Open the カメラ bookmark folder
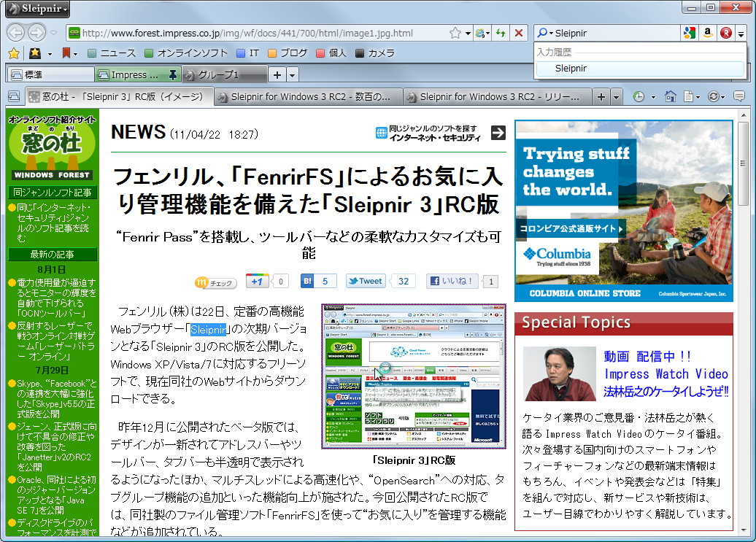This screenshot has width=756, height=542. tap(375, 53)
